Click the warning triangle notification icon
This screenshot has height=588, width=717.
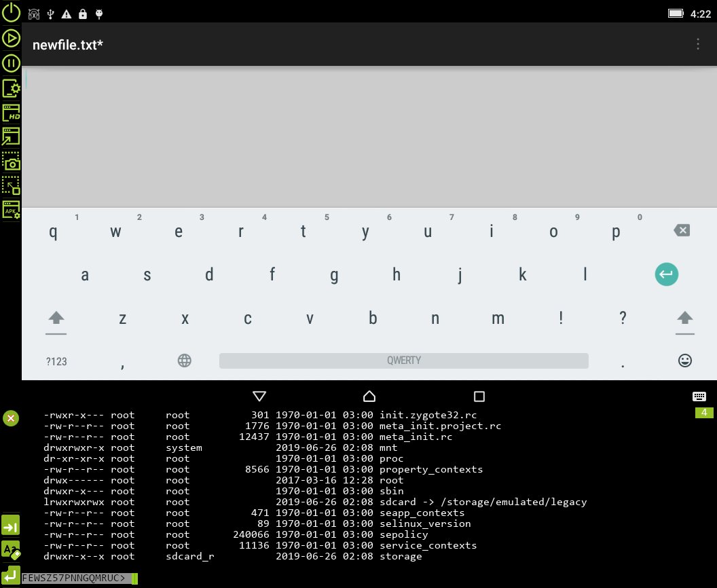pos(67,14)
